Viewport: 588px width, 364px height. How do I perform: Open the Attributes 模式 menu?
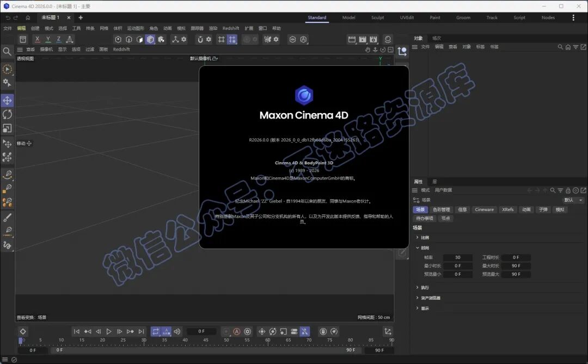click(425, 190)
